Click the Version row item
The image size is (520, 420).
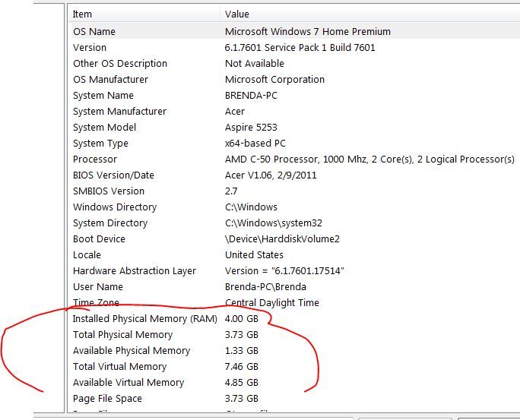[90, 48]
